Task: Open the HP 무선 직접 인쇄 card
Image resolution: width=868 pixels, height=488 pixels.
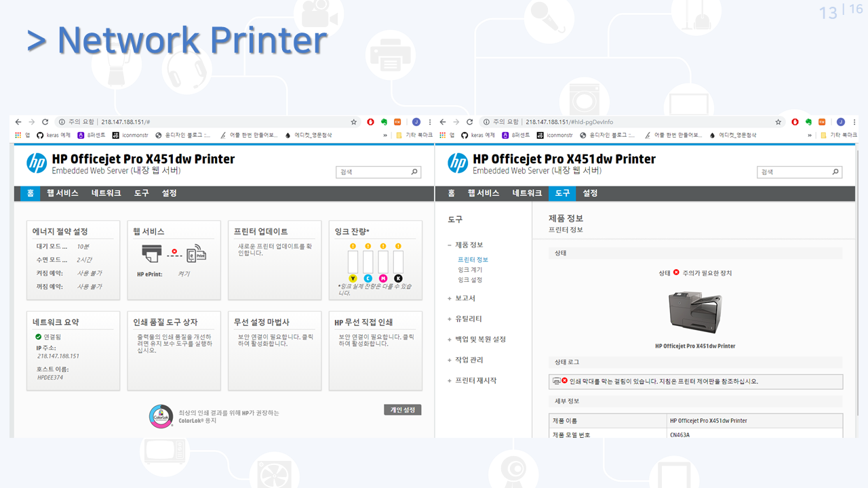Action: click(375, 350)
